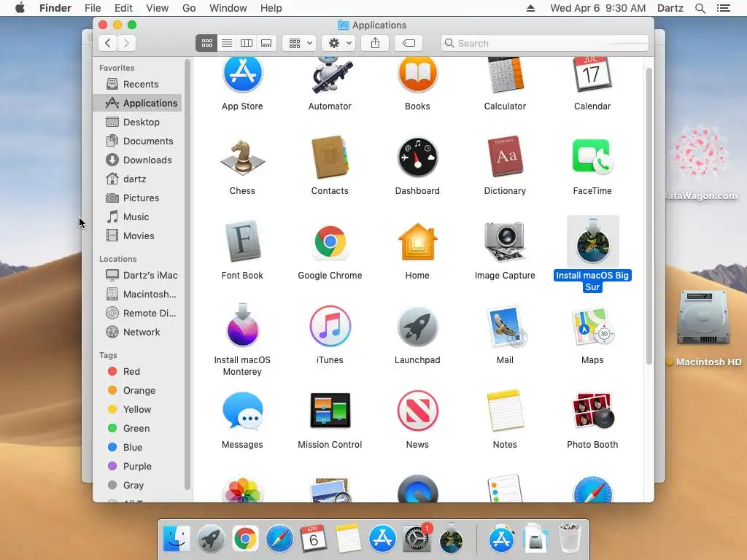Go forward with the right arrow
Screen dimensions: 747x560
point(126,43)
